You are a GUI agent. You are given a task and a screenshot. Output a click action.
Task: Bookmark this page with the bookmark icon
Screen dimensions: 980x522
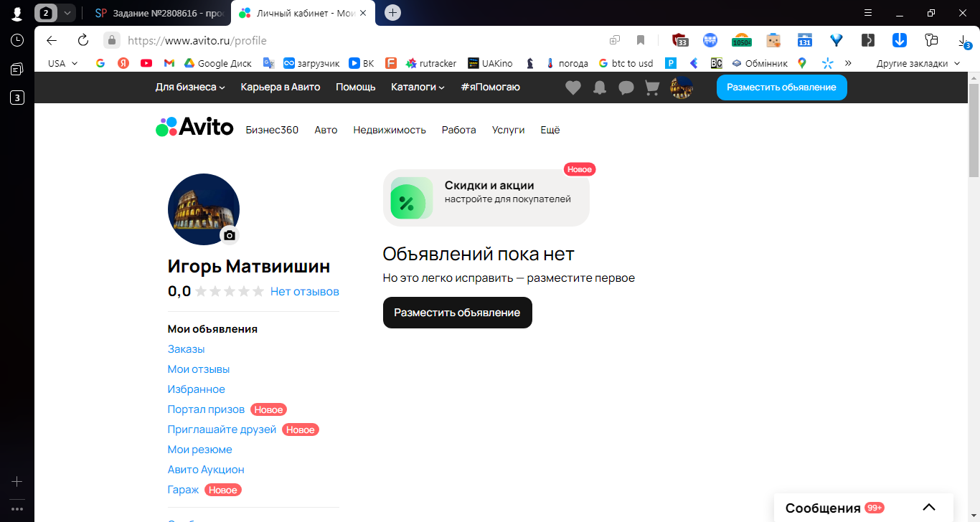pos(641,40)
